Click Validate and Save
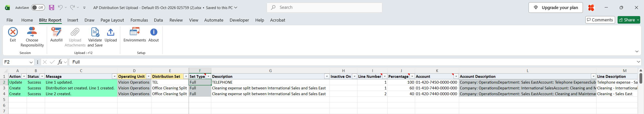This screenshot has height=114, width=644. 95,37
